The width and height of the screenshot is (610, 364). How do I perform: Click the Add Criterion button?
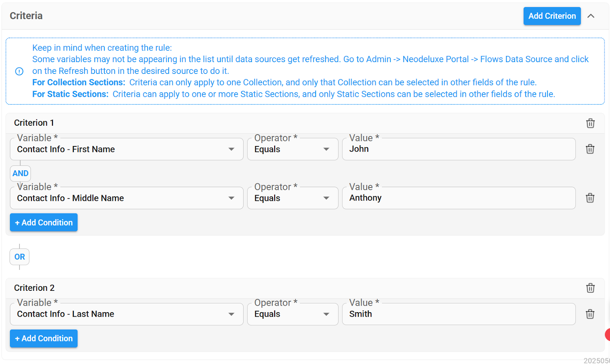click(552, 16)
